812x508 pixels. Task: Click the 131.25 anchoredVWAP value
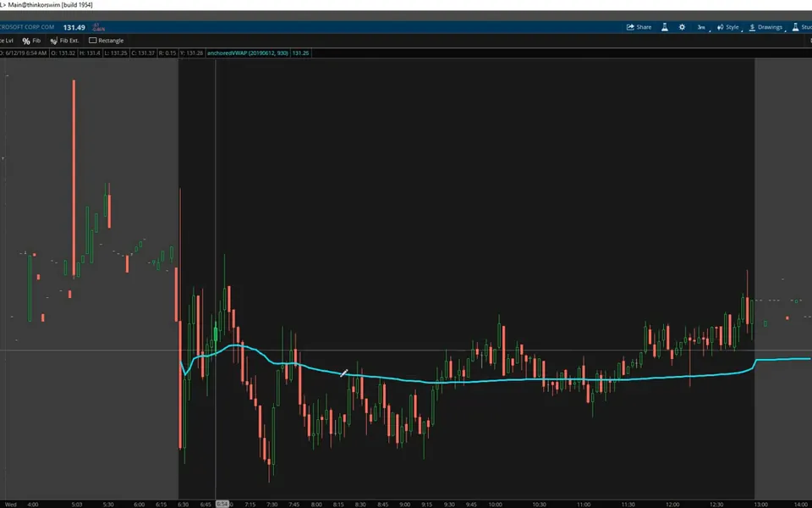click(300, 52)
